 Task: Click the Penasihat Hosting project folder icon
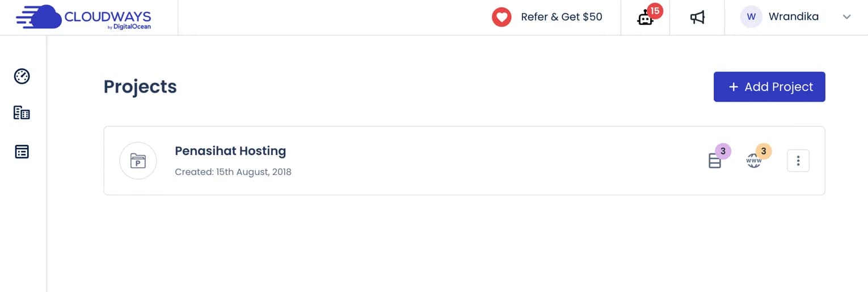[x=138, y=161]
